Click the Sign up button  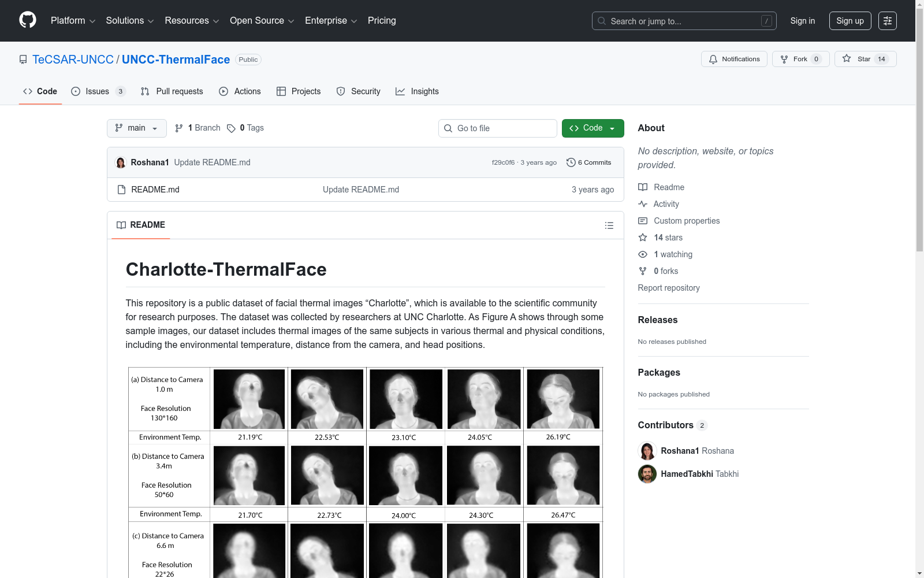point(850,21)
